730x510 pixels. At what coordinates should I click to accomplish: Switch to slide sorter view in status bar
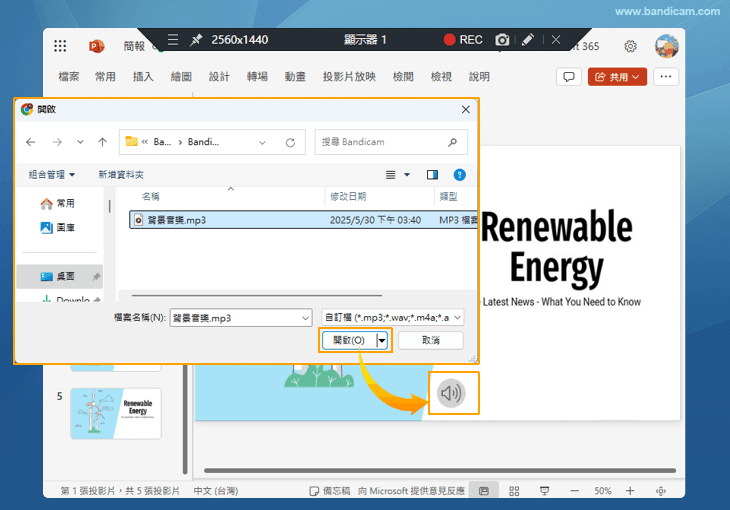514,491
